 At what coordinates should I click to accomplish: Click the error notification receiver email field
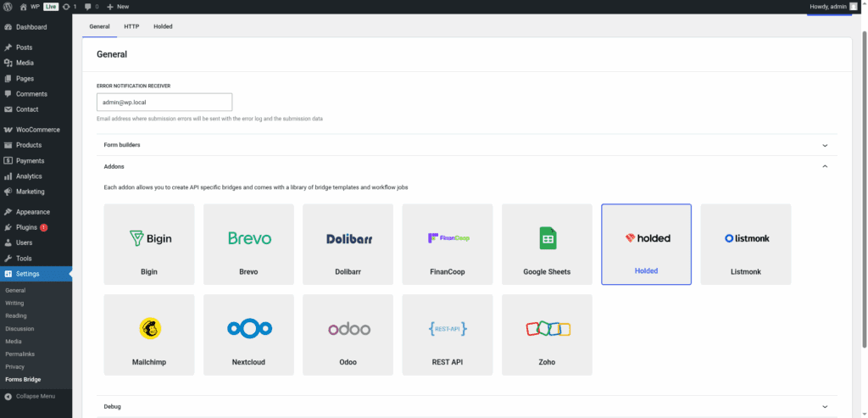(164, 102)
